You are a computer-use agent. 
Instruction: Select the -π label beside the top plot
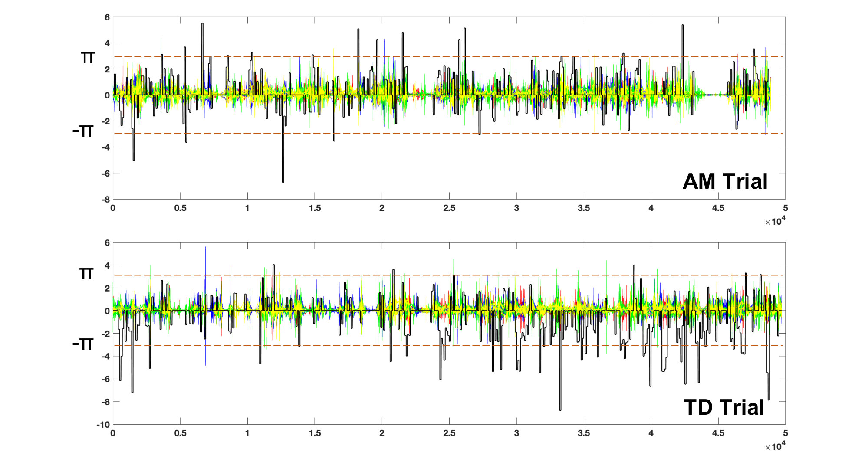point(83,131)
